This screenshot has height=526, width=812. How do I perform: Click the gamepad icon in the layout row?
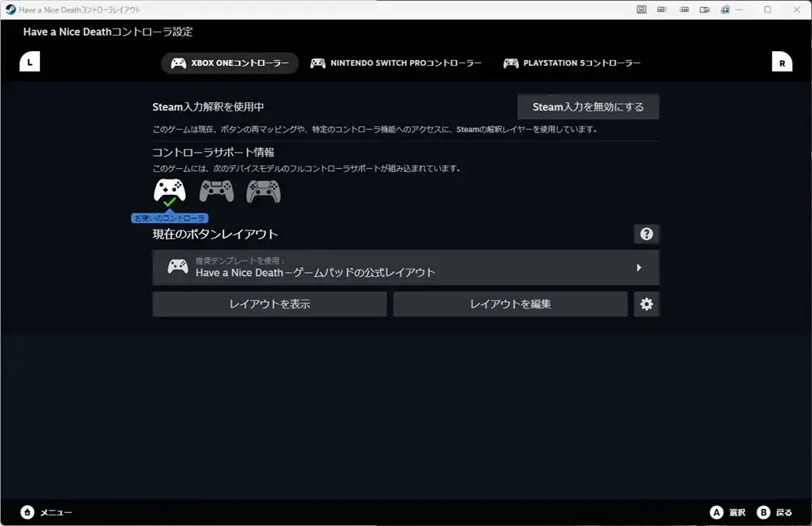tap(178, 266)
